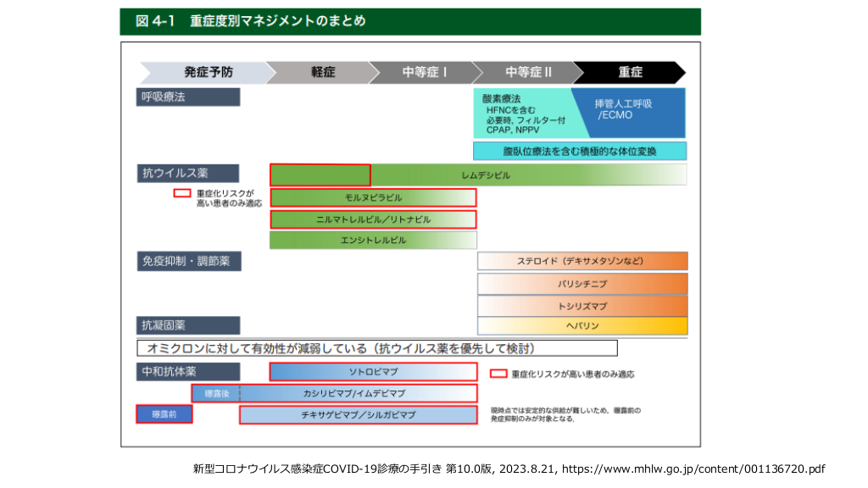Image resolution: width=868 pixels, height=488 pixels.
Task: Click the ニルマトレルビル/リトナビル bar
Action: click(x=373, y=219)
